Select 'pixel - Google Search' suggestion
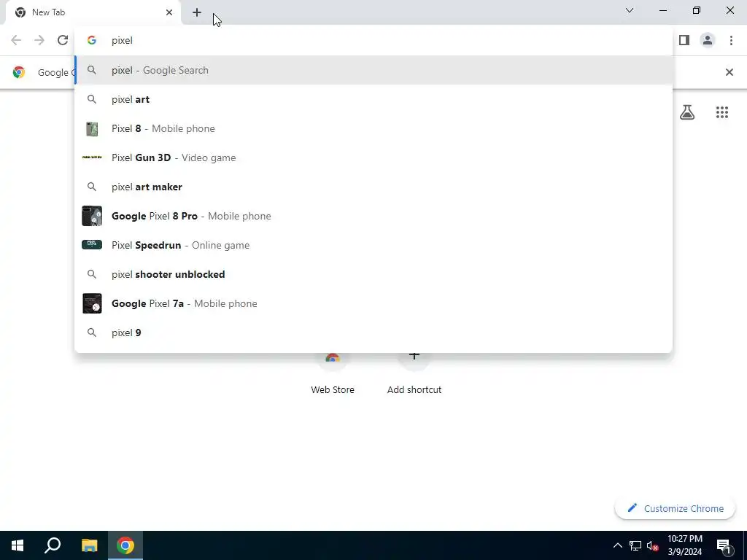The width and height of the screenshot is (747, 560). [373, 70]
